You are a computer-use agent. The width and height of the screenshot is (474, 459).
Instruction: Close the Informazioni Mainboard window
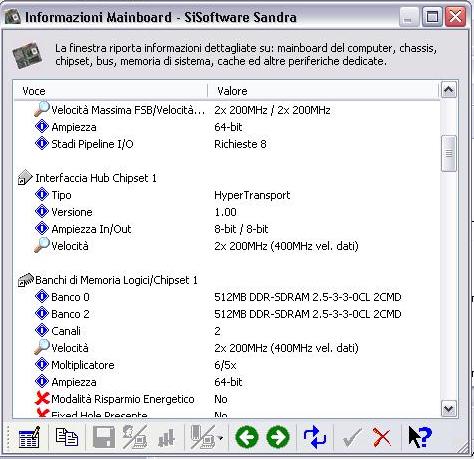pos(455,17)
